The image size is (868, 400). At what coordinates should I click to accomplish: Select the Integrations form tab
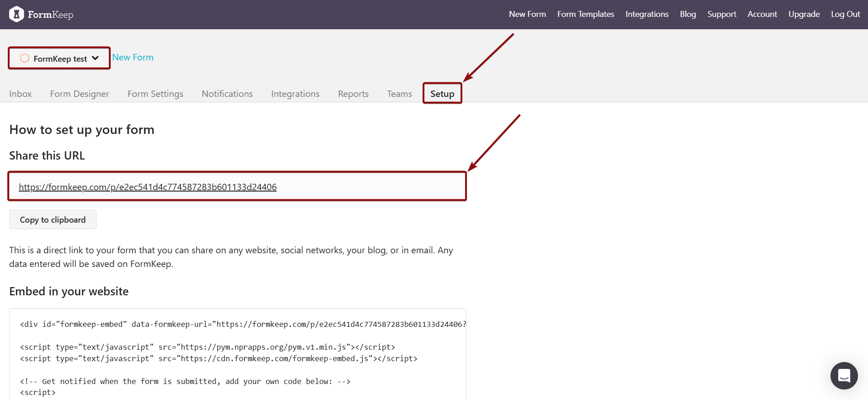point(295,94)
